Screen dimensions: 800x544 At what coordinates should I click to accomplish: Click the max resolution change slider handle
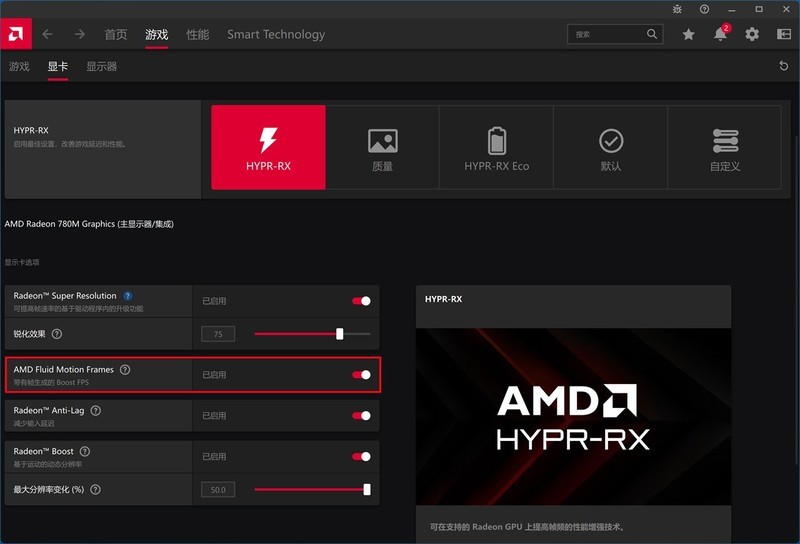pos(367,489)
